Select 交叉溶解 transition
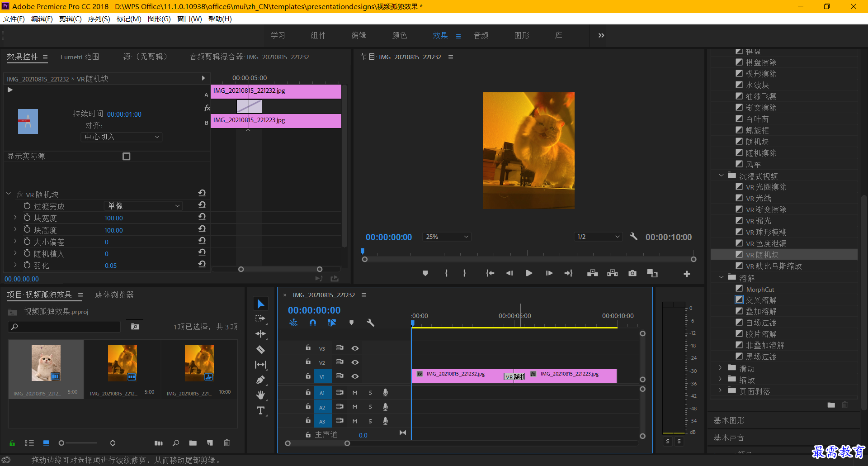The image size is (868, 466). coord(761,300)
